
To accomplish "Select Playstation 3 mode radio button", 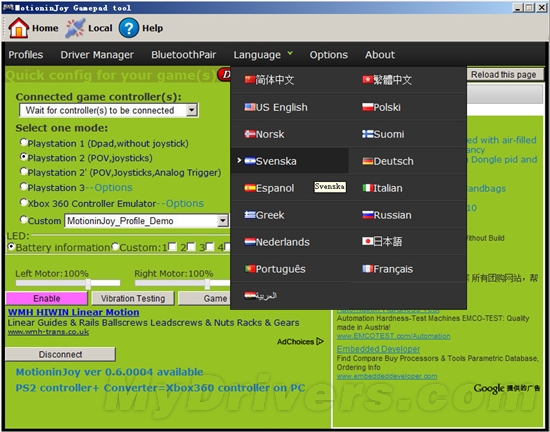I will pyautogui.click(x=24, y=187).
